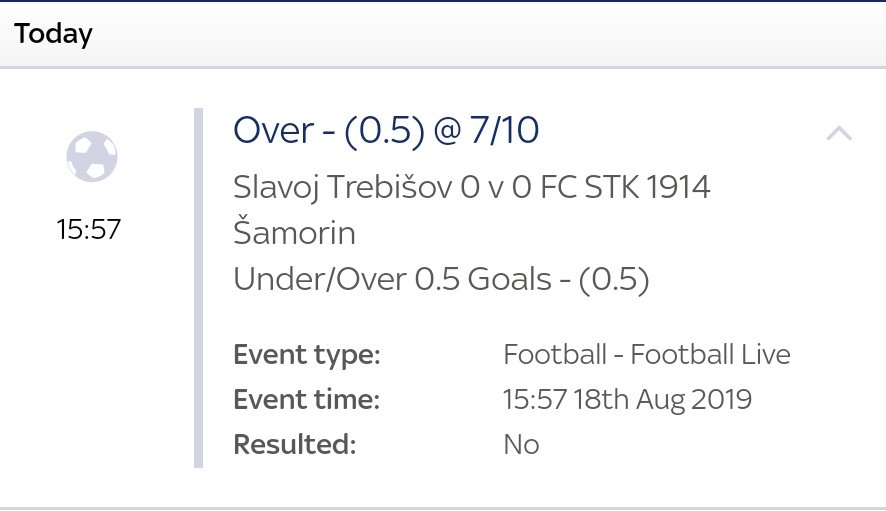This screenshot has width=886, height=511.
Task: Click the vertical bar beside bet details
Action: point(198,288)
